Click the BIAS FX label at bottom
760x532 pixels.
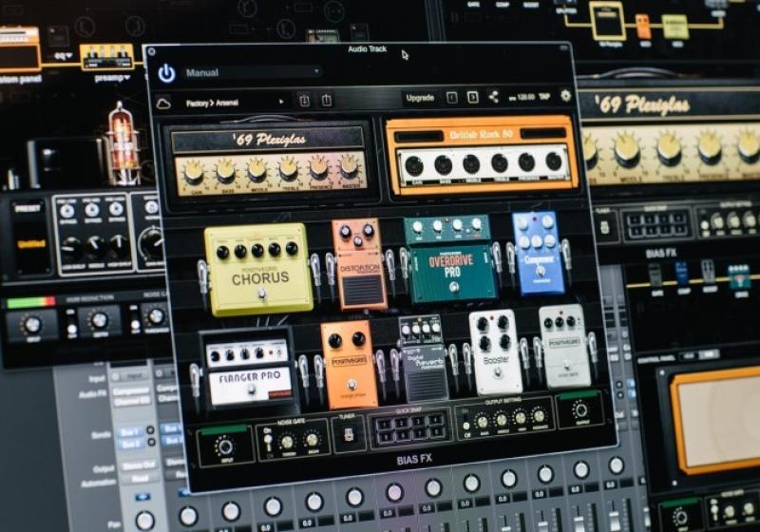pos(414,460)
